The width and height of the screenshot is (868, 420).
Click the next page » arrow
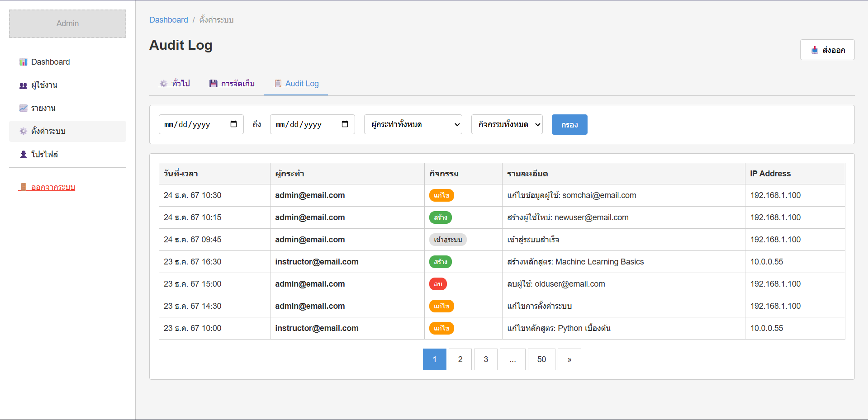point(569,359)
